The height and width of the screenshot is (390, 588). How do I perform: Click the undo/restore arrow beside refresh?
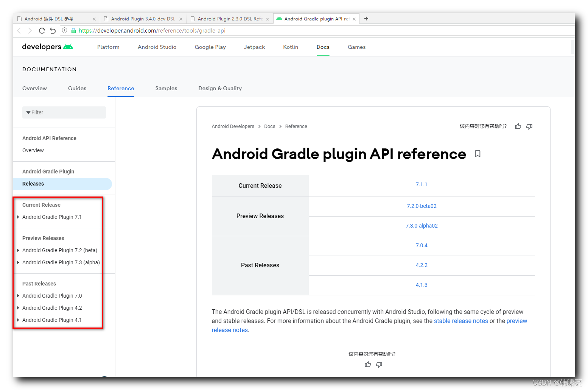(53, 31)
